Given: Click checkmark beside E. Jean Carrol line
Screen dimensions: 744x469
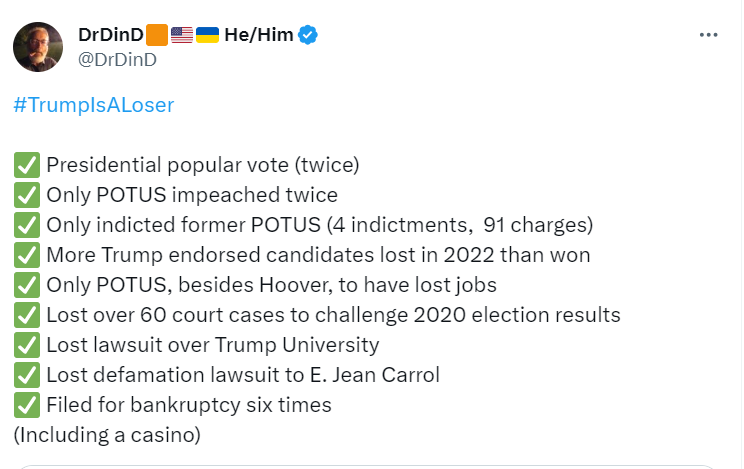Looking at the screenshot, I should [x=26, y=375].
